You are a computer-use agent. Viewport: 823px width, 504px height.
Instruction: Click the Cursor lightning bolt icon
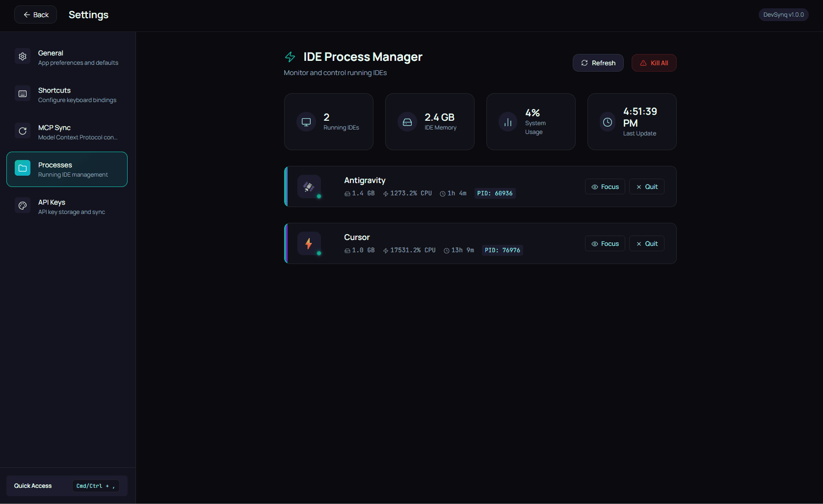click(x=309, y=243)
